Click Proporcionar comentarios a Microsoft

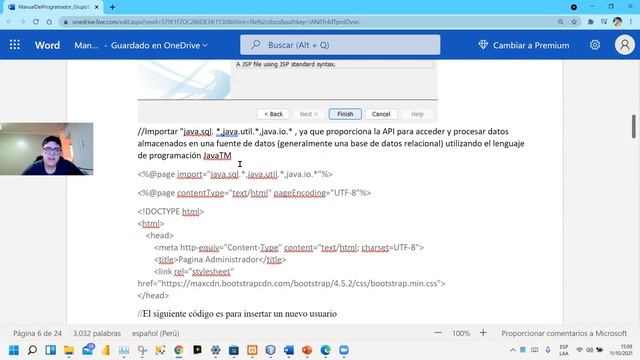[564, 333]
